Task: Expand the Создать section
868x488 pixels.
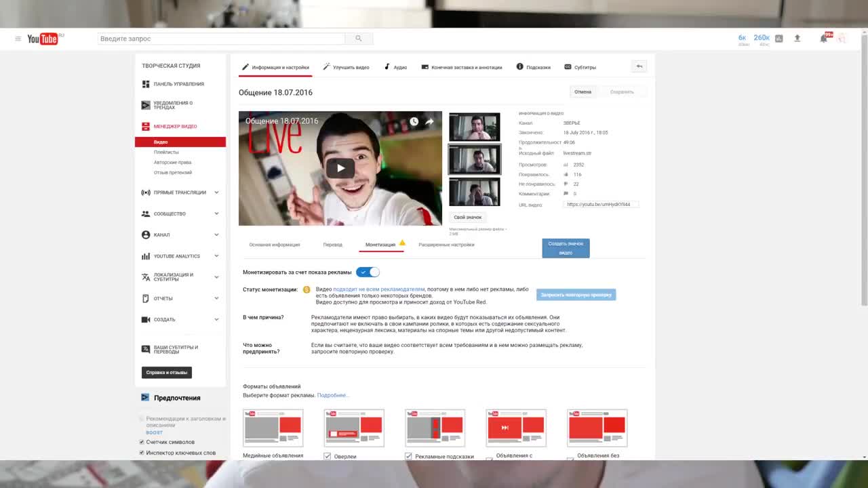Action: click(217, 319)
